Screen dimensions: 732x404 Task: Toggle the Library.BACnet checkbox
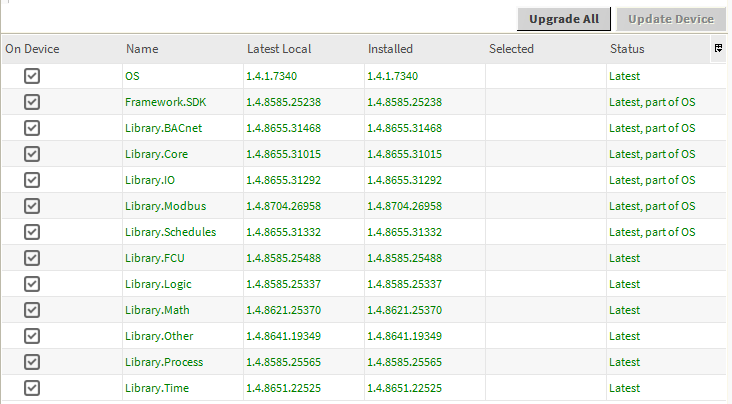(x=32, y=128)
